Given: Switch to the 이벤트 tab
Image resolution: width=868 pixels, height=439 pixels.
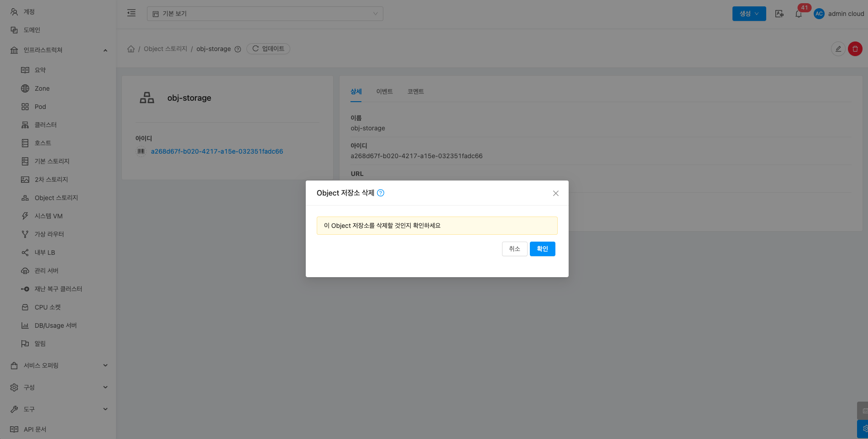Looking at the screenshot, I should tap(384, 92).
